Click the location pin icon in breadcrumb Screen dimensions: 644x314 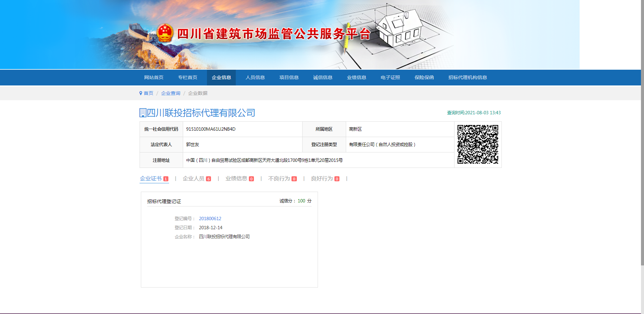click(141, 93)
